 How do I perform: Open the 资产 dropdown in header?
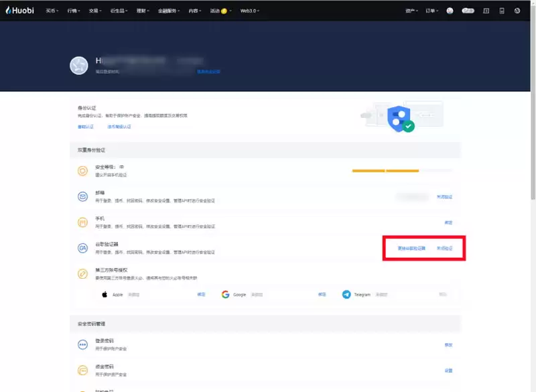412,11
